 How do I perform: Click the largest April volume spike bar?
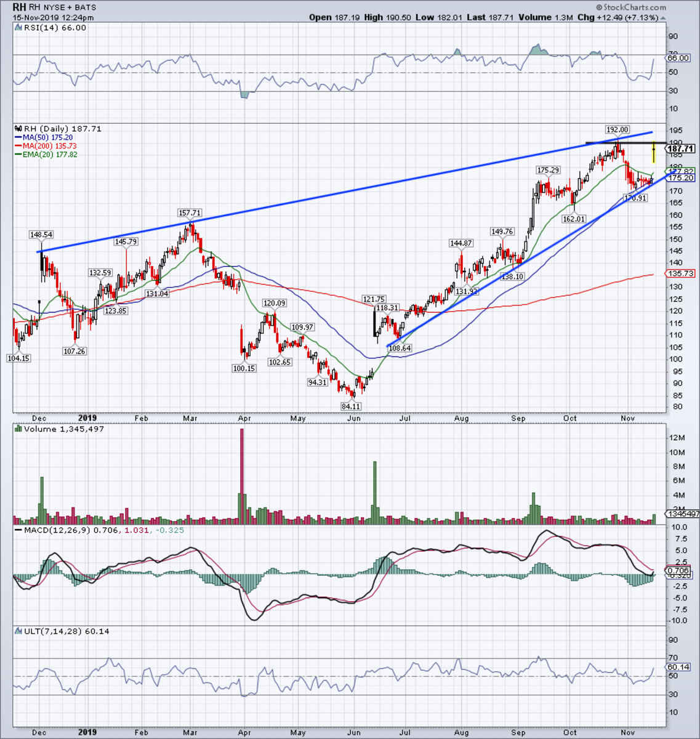tap(241, 476)
